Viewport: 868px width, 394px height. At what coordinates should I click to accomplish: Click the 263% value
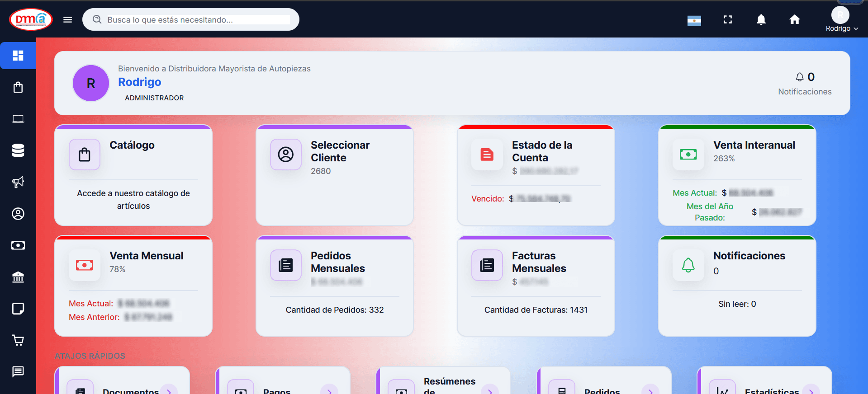click(724, 159)
